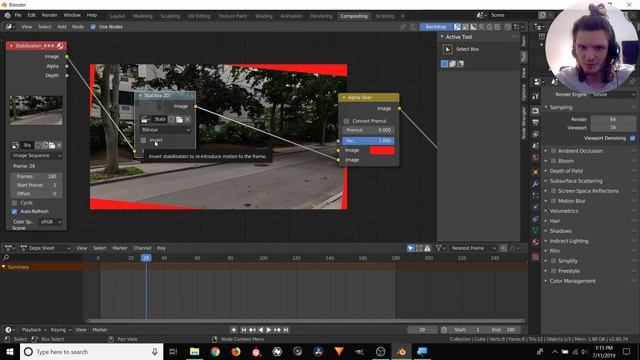Unlink the clip in Stabilize 2D node
Viewport: 640px width, 360px height.
pyautogui.click(x=187, y=119)
